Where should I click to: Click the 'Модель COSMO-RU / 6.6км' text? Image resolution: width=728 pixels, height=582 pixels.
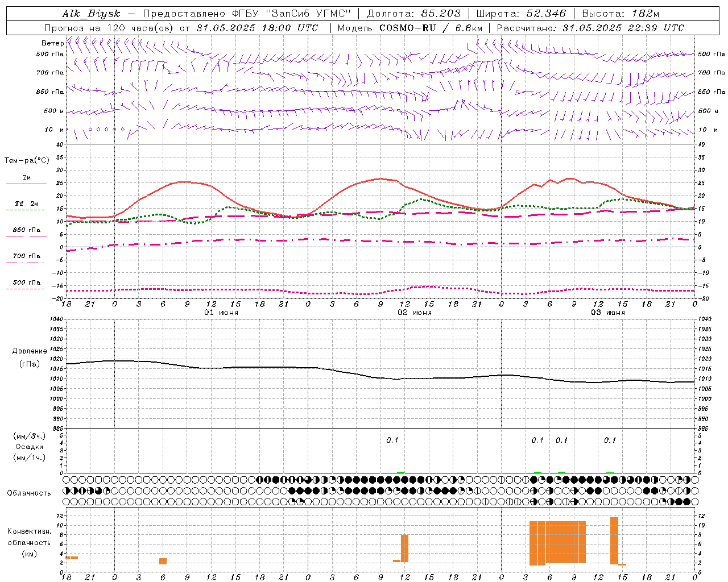(410, 28)
